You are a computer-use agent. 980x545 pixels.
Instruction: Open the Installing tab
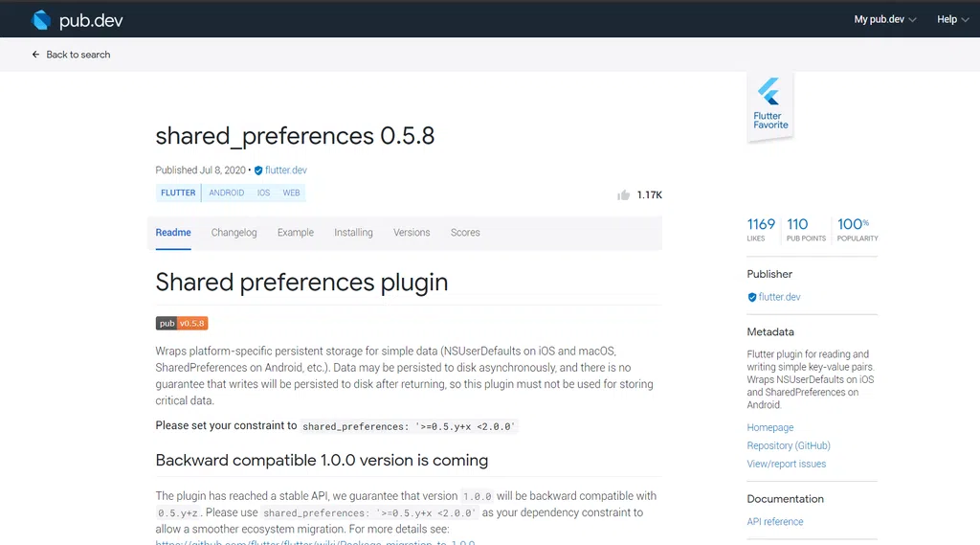[x=353, y=232]
